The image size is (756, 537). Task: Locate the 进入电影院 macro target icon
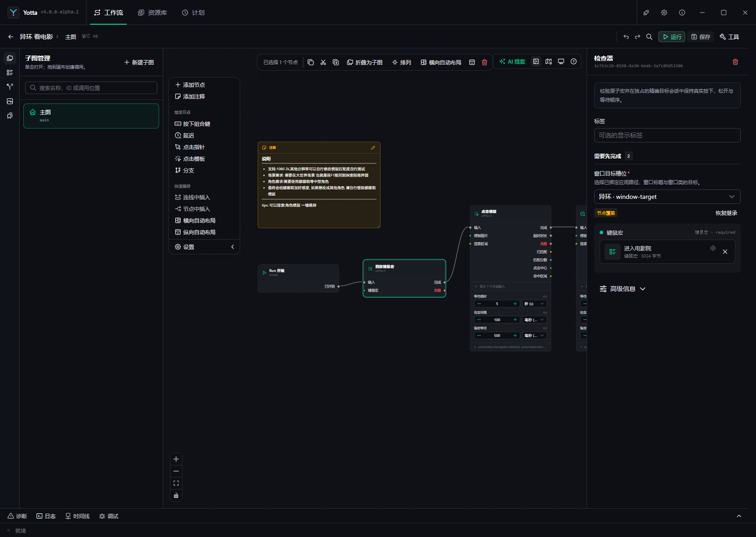click(713, 248)
